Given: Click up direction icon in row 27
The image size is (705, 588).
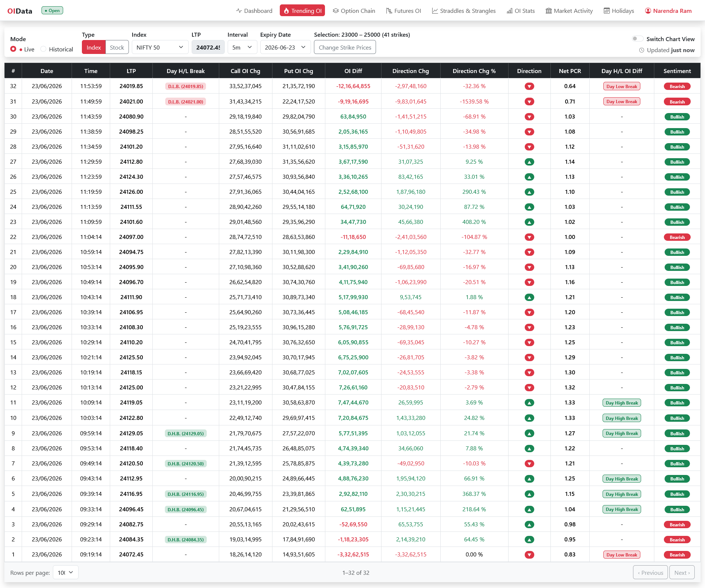Looking at the screenshot, I should click(529, 162).
